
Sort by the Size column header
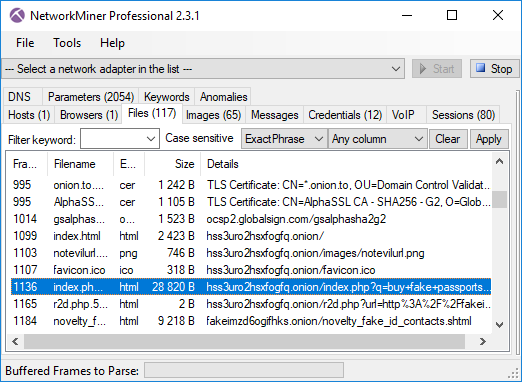(172, 164)
